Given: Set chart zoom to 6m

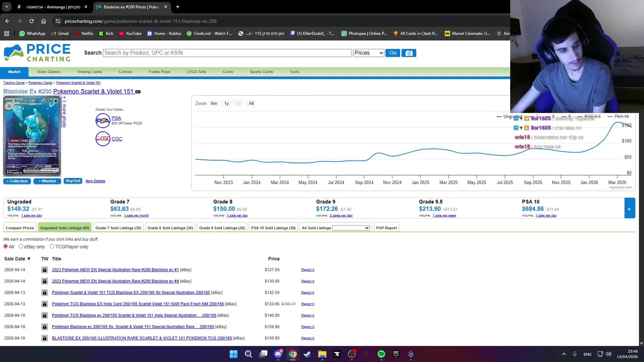Looking at the screenshot, I should (214, 104).
